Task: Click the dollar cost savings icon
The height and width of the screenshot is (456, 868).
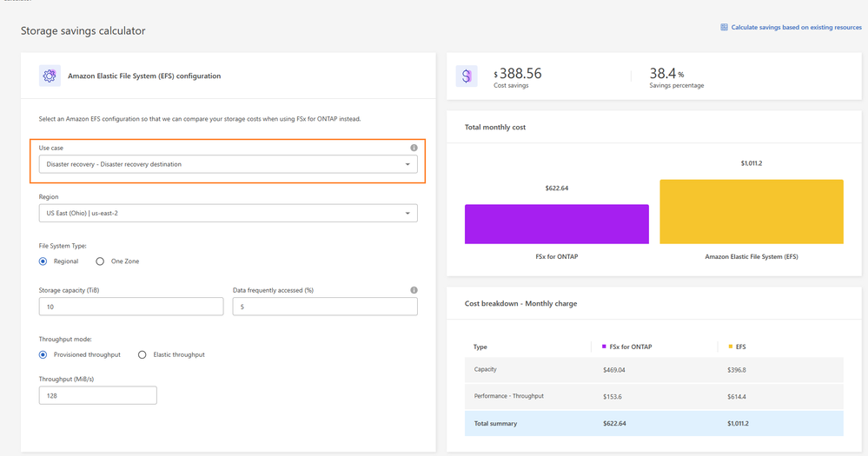Action: coord(467,76)
